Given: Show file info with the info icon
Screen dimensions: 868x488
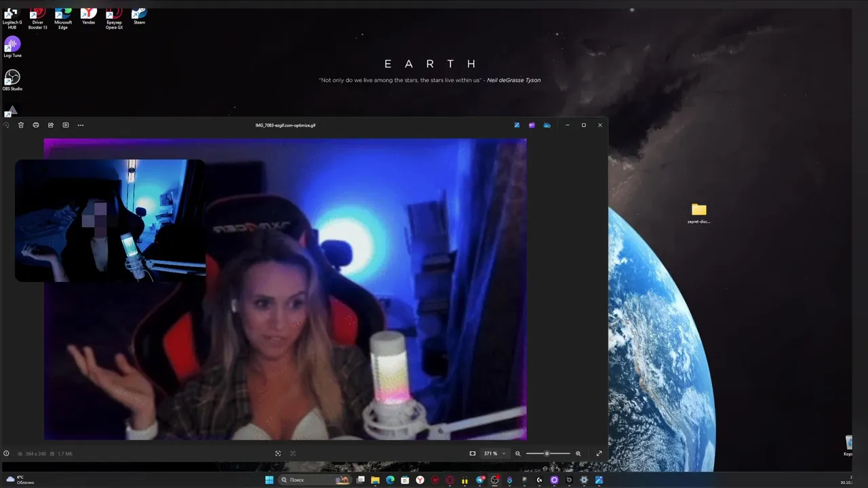Looking at the screenshot, I should point(7,453).
